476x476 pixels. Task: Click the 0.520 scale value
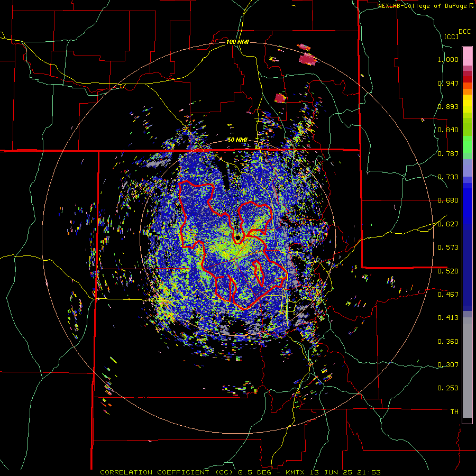(x=448, y=271)
